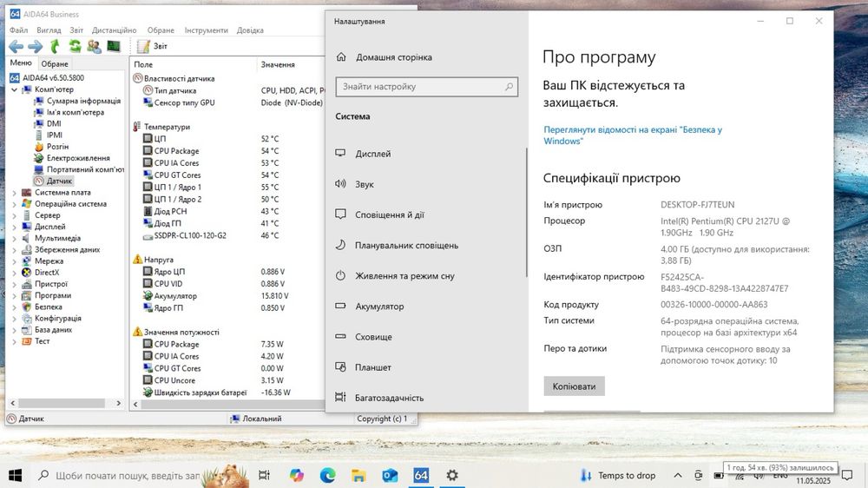Viewport: 868px width, 488px height.
Task: Click the Програми tree icon
Action: 27,296
